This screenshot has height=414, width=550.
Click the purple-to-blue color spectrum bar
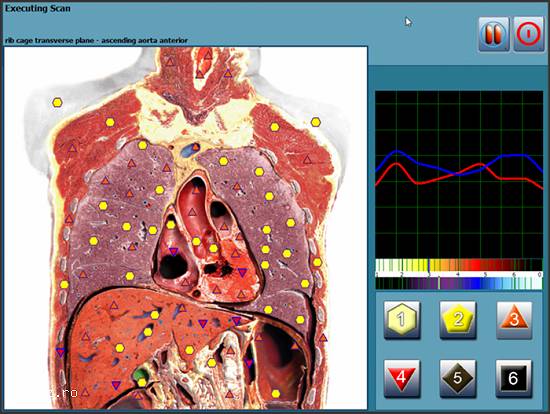click(459, 283)
